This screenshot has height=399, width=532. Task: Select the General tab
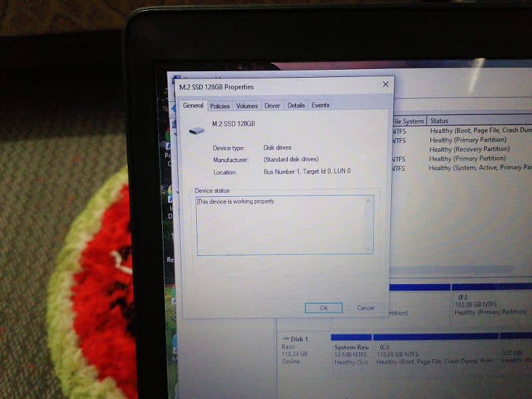click(x=193, y=105)
